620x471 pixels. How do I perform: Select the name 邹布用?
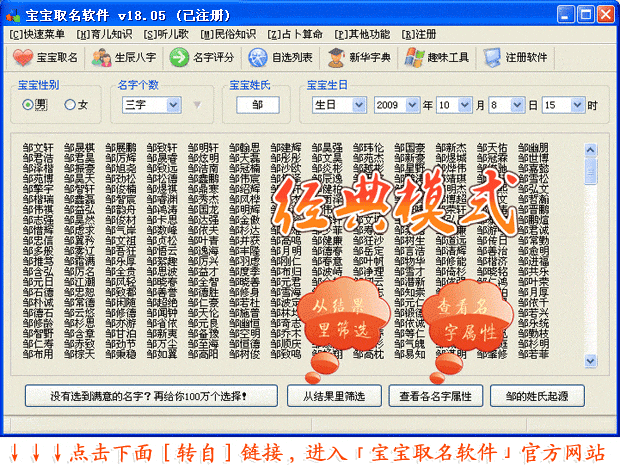(38, 354)
